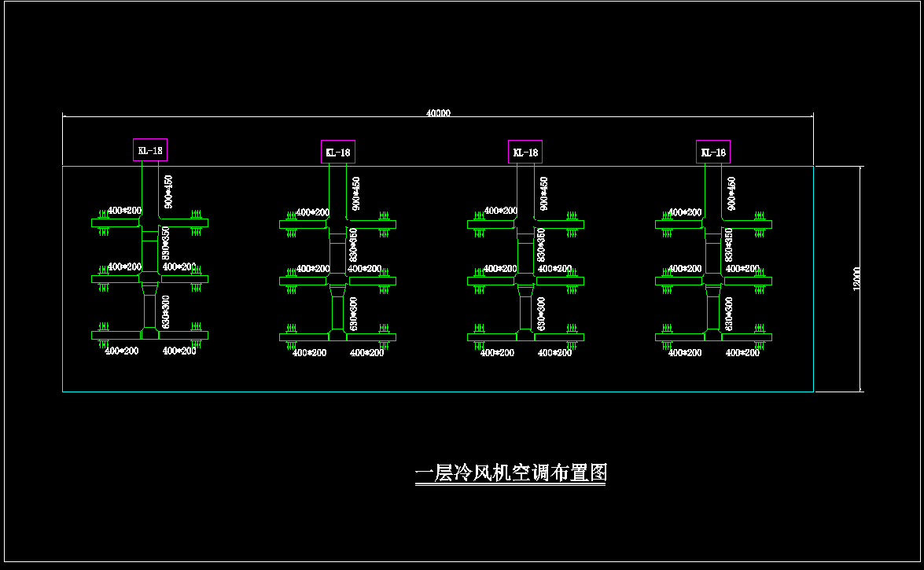Select the second KL-18 unit box from left

click(x=338, y=152)
